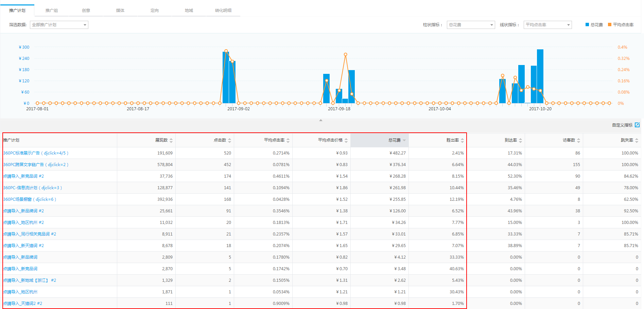
Task: Toggle the 平均点击率 legend series
Action: click(x=621, y=25)
